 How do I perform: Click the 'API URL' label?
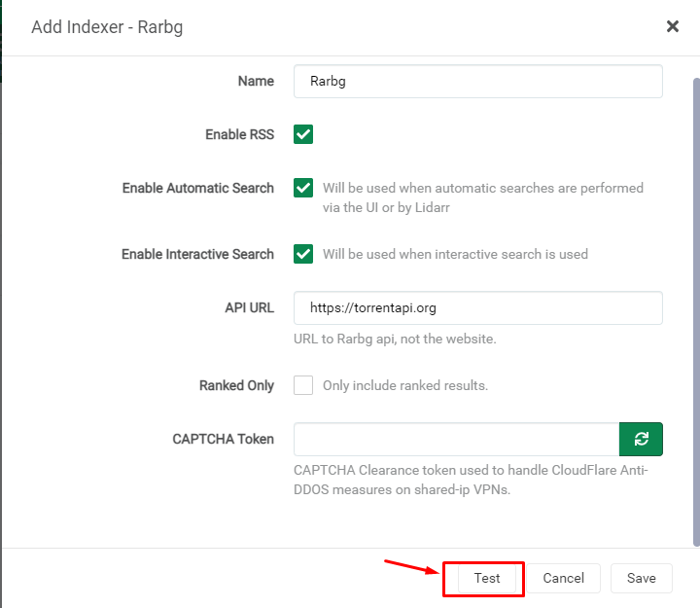[249, 307]
